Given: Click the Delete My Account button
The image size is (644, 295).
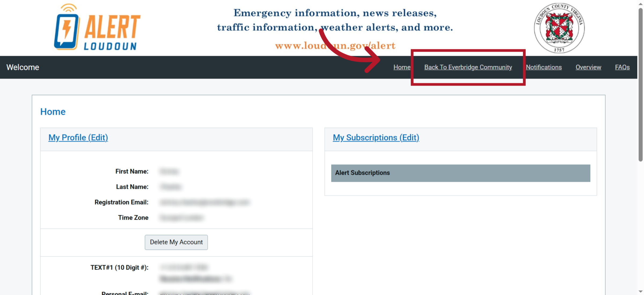Looking at the screenshot, I should tap(176, 242).
